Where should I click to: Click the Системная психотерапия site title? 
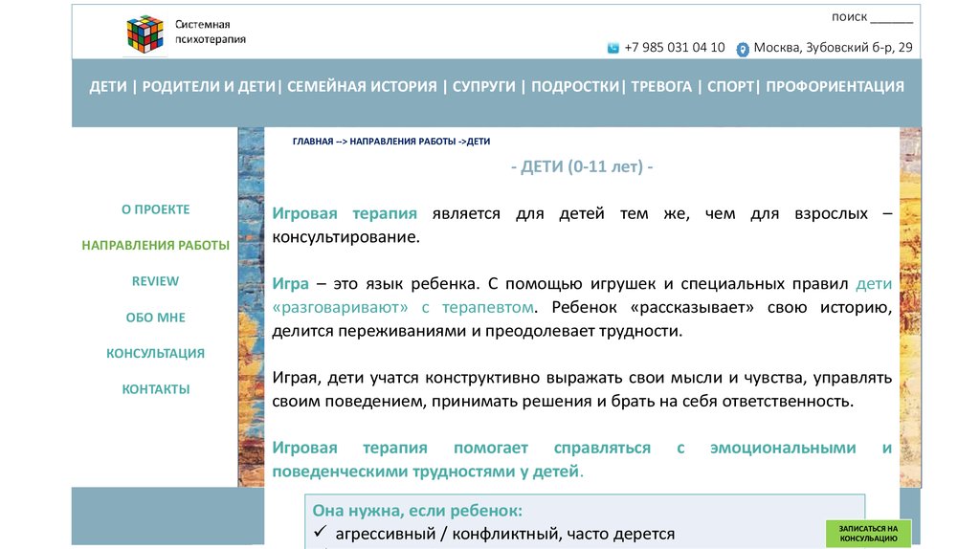coord(210,32)
